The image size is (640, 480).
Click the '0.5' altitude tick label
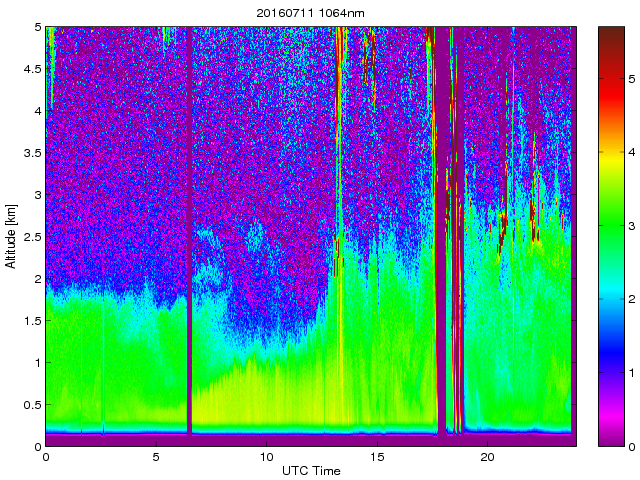coord(33,404)
